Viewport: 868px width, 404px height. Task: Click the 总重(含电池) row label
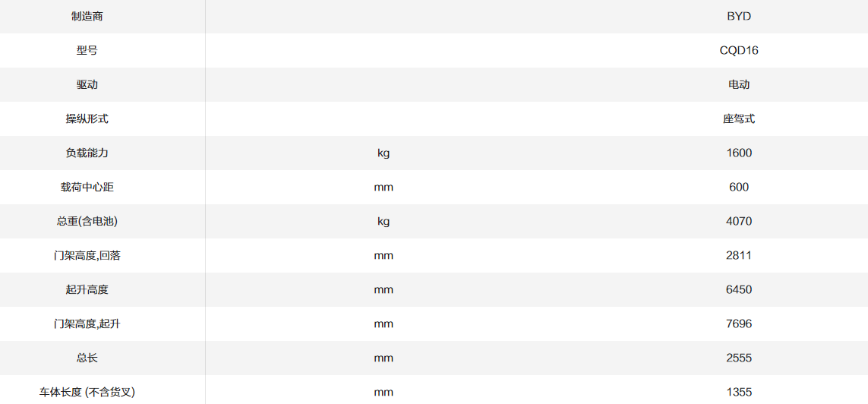pyautogui.click(x=87, y=221)
